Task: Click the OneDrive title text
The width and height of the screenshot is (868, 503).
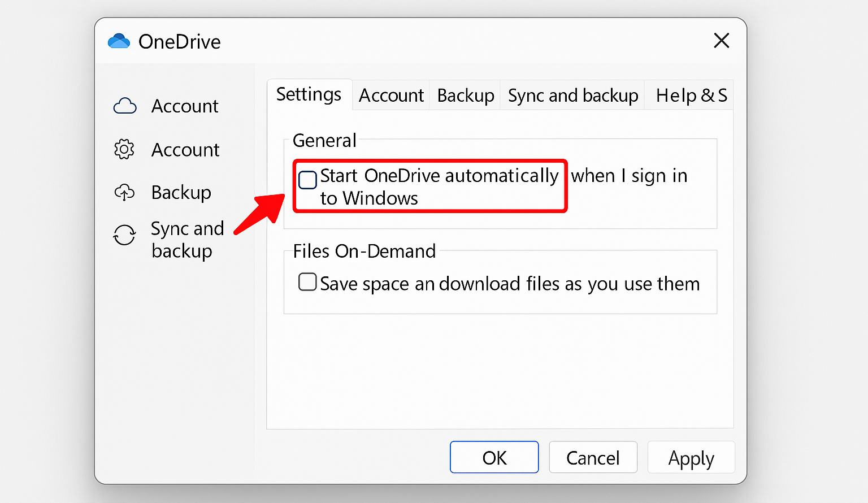Action: click(x=180, y=41)
